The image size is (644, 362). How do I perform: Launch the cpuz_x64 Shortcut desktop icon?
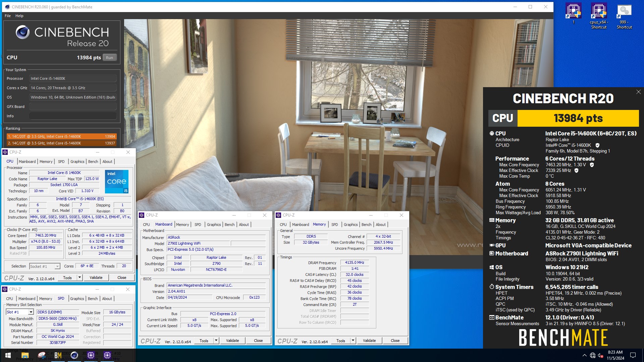[599, 16]
